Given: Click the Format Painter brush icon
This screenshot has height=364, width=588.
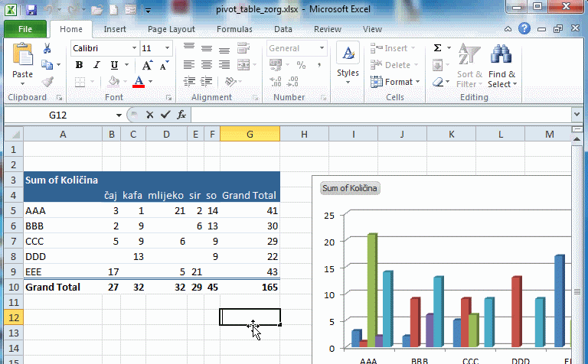Looking at the screenshot, I should coord(47,82).
